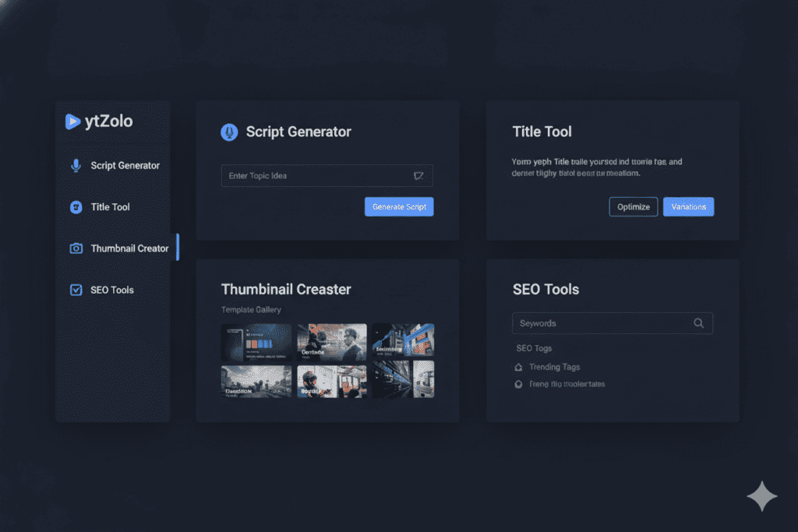Image resolution: width=798 pixels, height=532 pixels.
Task: Click the checkbox icon next to SEO Tools
Action: coord(76,290)
